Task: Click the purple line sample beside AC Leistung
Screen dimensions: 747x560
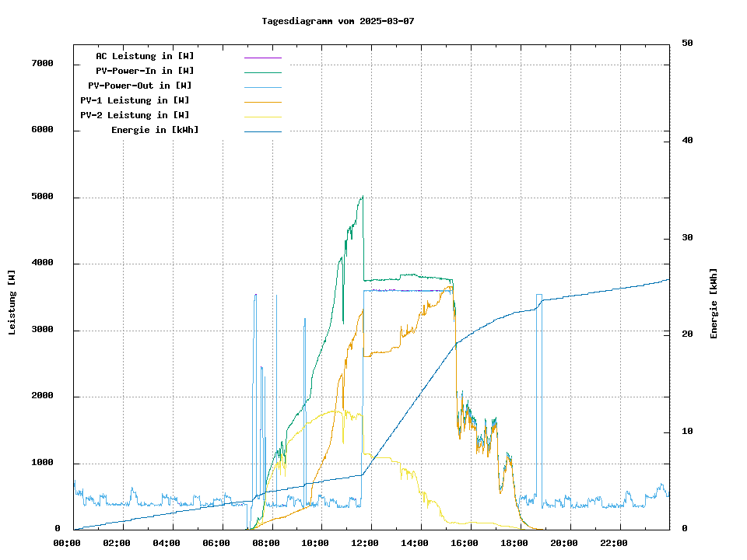Action: click(x=262, y=58)
